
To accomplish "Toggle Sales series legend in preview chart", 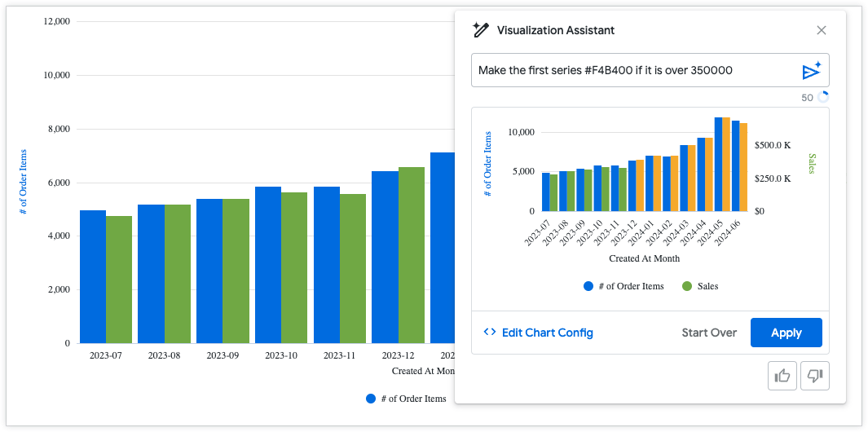I will [x=707, y=286].
